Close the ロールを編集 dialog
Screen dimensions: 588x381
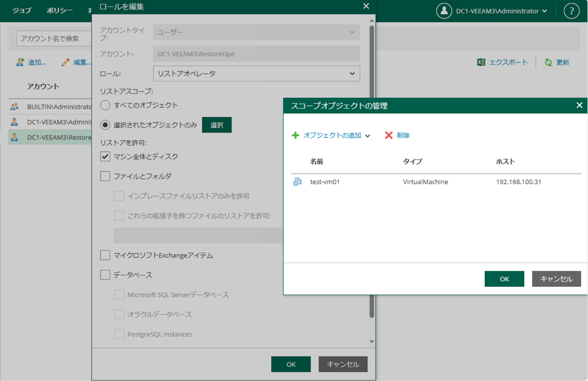tap(366, 6)
